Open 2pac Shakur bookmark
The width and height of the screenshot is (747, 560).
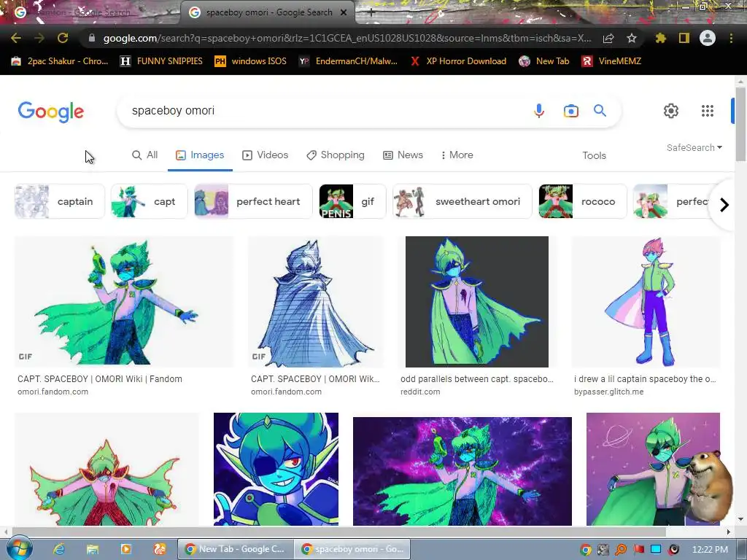point(60,61)
